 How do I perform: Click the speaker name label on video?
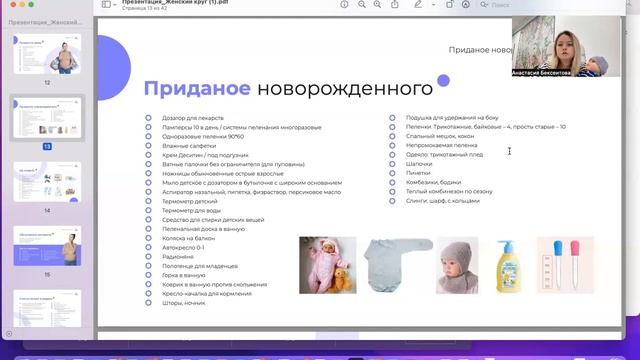541,73
